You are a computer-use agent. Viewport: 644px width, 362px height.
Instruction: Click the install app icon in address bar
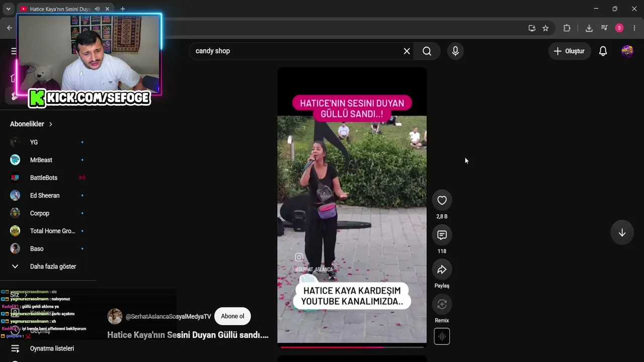532,28
